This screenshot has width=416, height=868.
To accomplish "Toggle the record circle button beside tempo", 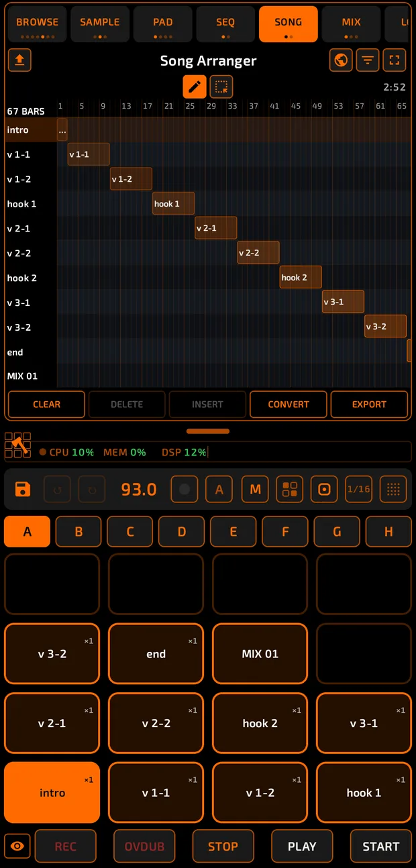I will click(x=185, y=490).
